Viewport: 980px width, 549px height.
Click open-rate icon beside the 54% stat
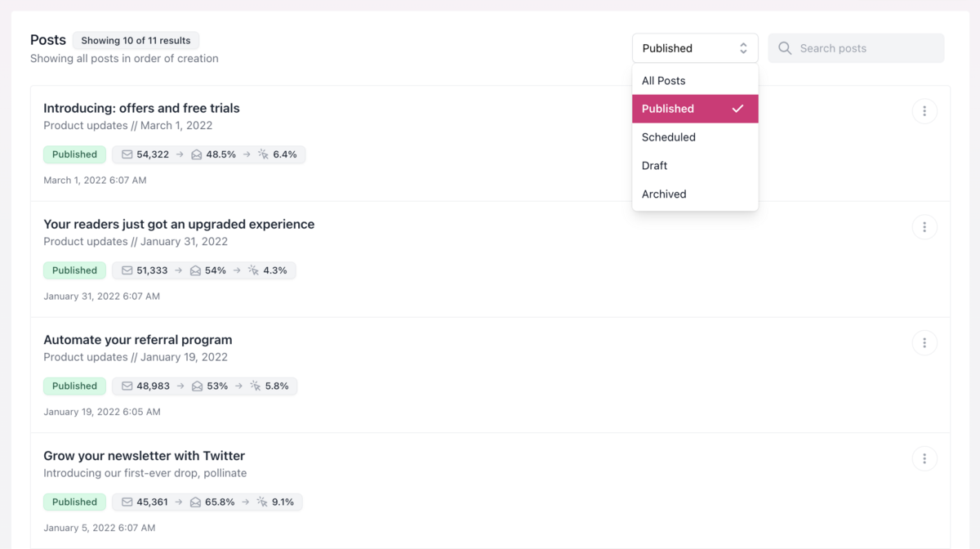coord(195,270)
